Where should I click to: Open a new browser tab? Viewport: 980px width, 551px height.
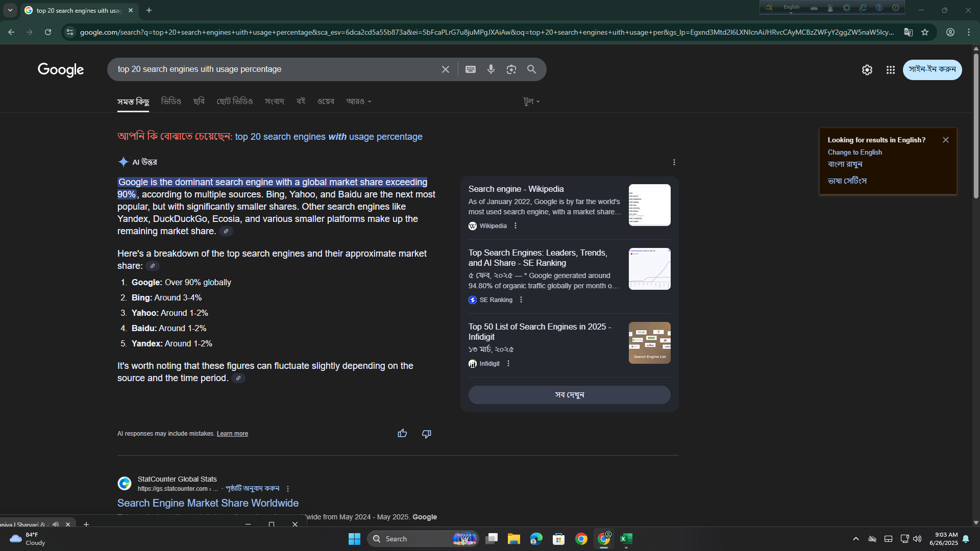pos(149,10)
